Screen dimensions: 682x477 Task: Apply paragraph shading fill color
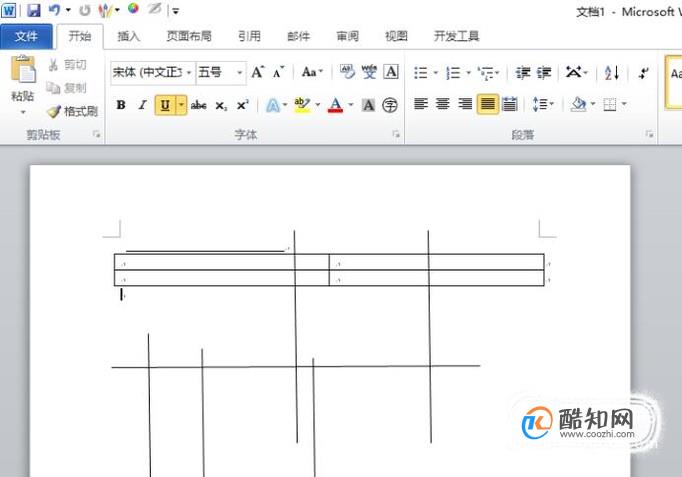click(x=578, y=104)
